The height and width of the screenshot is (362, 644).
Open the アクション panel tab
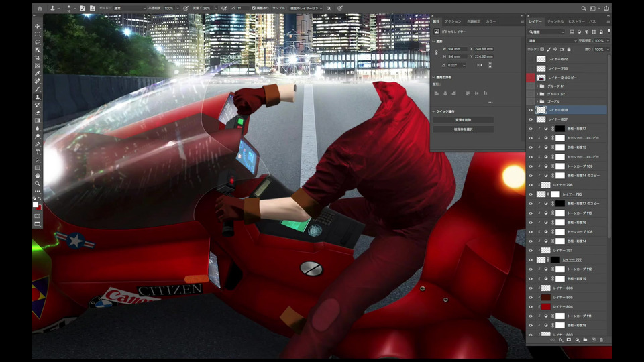(453, 21)
